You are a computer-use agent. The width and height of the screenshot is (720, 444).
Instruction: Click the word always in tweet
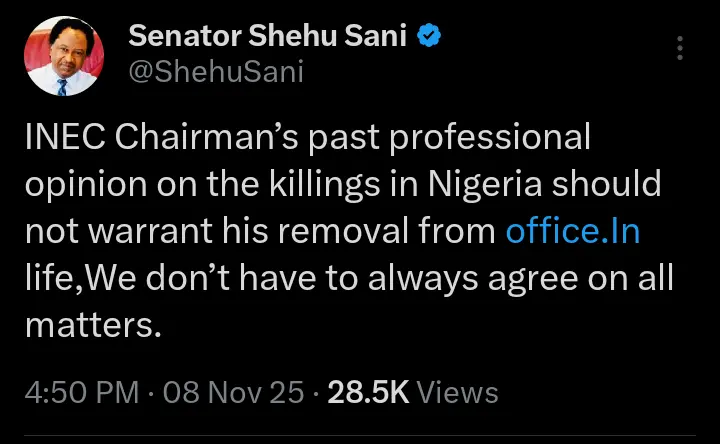coord(421,280)
